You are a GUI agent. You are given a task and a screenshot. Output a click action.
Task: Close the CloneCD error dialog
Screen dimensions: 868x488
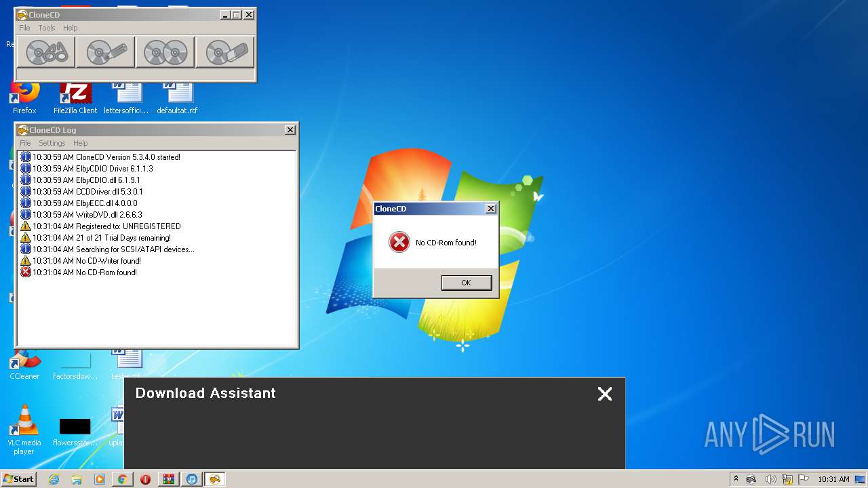click(x=491, y=209)
